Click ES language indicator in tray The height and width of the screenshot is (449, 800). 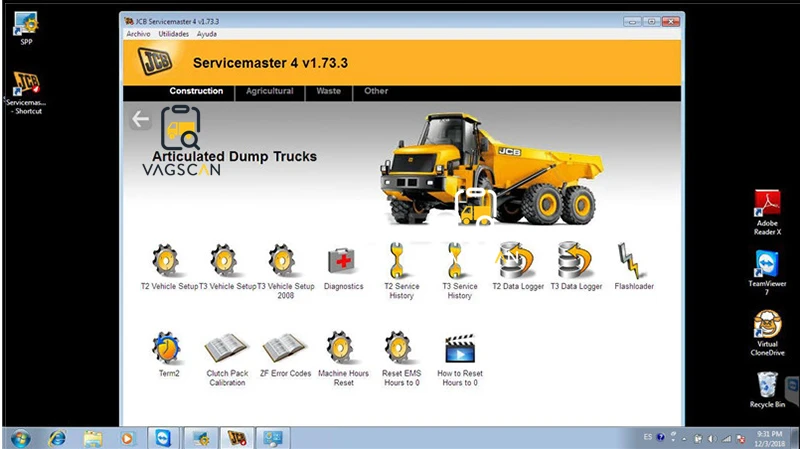pyautogui.click(x=647, y=437)
